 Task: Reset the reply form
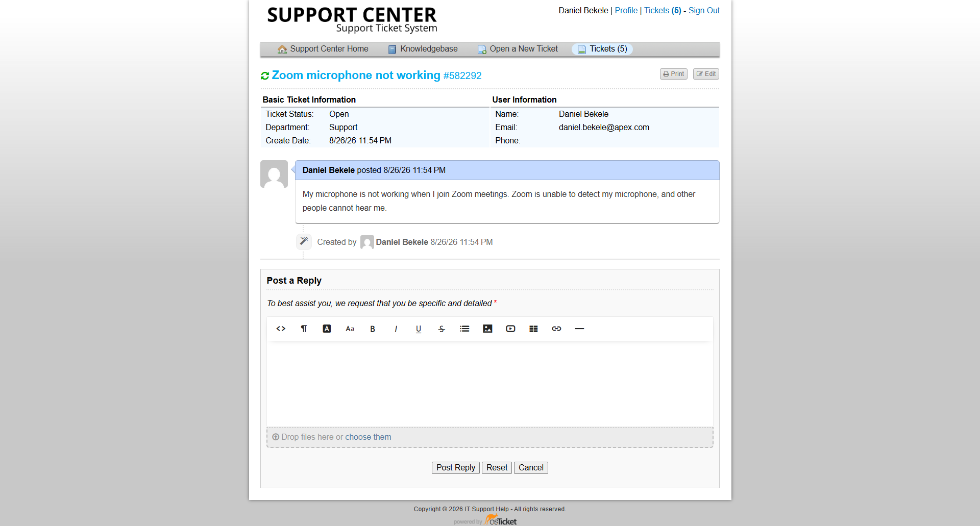497,468
